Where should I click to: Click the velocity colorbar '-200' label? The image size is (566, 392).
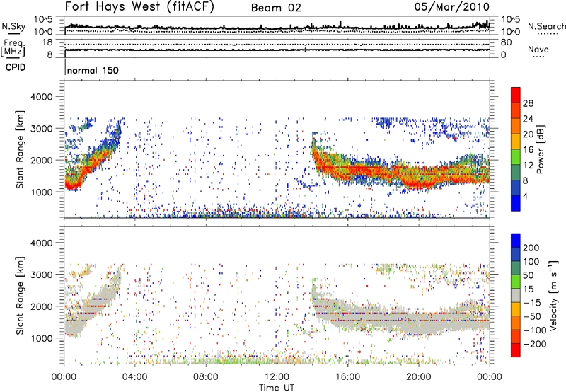(535, 344)
